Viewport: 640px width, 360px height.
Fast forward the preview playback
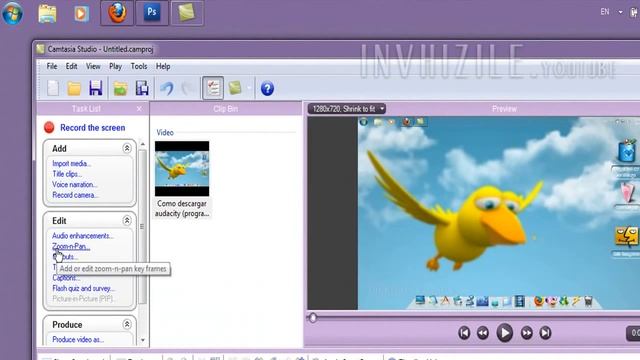coord(527,333)
